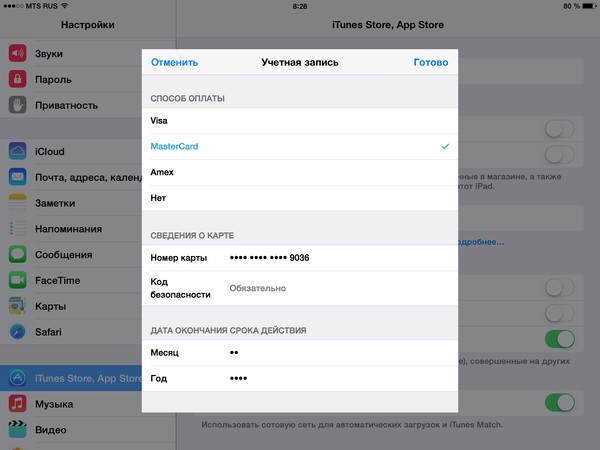
Task: Tap the Wi-Fi icon in status bar
Action: coord(65,6)
